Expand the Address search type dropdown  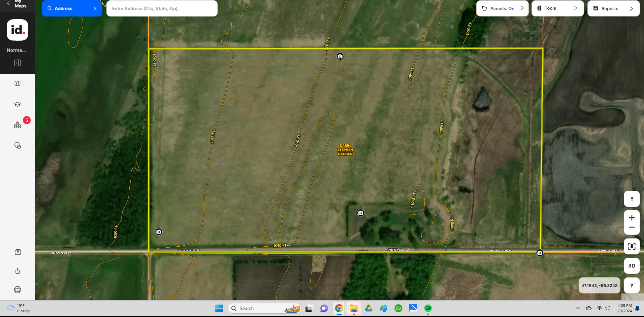coord(72,8)
